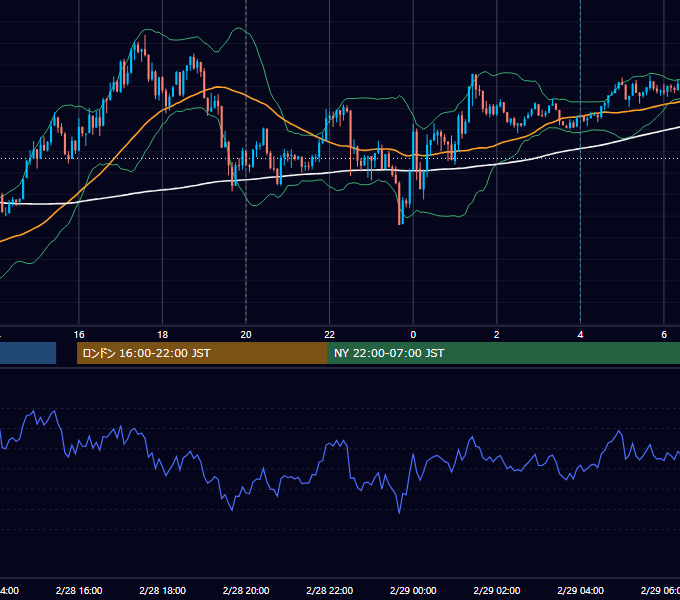
Task: Click the 2/28 16:00 date label
Action: pos(79,590)
